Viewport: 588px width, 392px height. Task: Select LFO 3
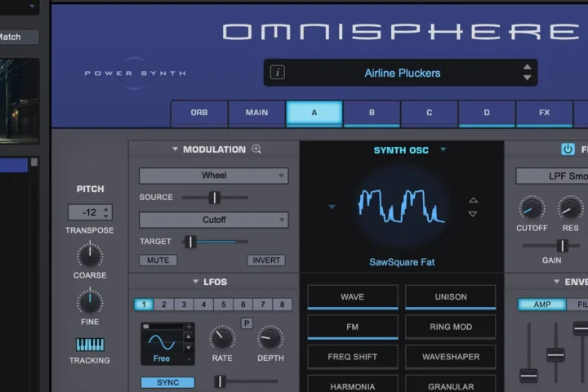click(x=184, y=305)
